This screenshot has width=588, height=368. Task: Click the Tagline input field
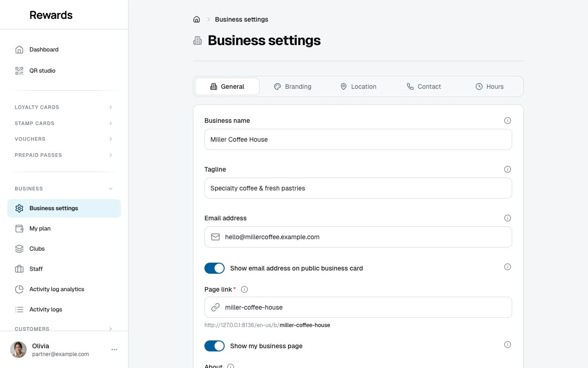(x=358, y=188)
